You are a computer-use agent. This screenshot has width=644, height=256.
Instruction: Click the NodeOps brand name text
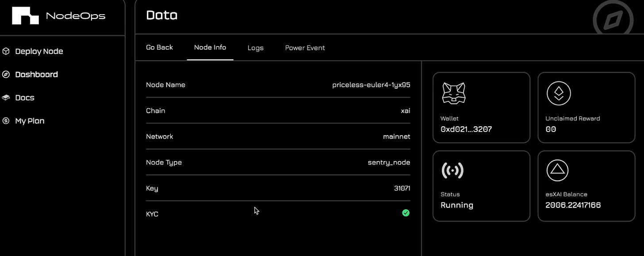pyautogui.click(x=76, y=16)
